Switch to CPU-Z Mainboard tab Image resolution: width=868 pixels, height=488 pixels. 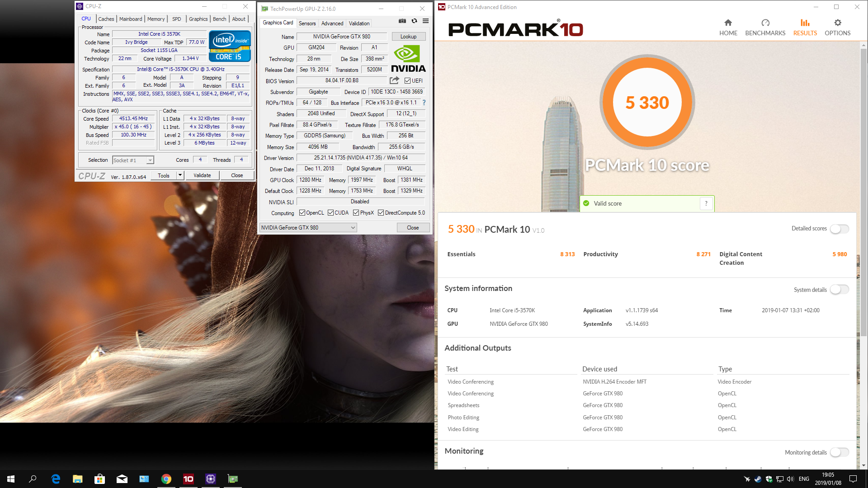tap(131, 19)
